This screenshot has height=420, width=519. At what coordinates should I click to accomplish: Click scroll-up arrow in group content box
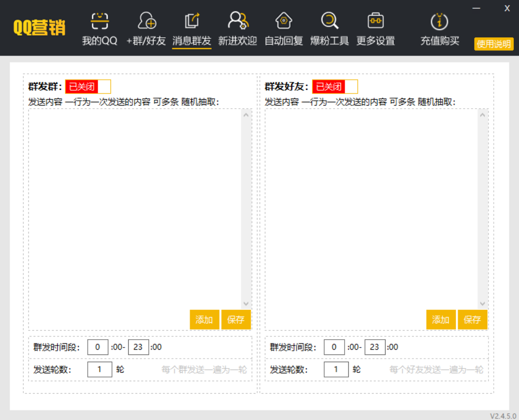click(246, 115)
